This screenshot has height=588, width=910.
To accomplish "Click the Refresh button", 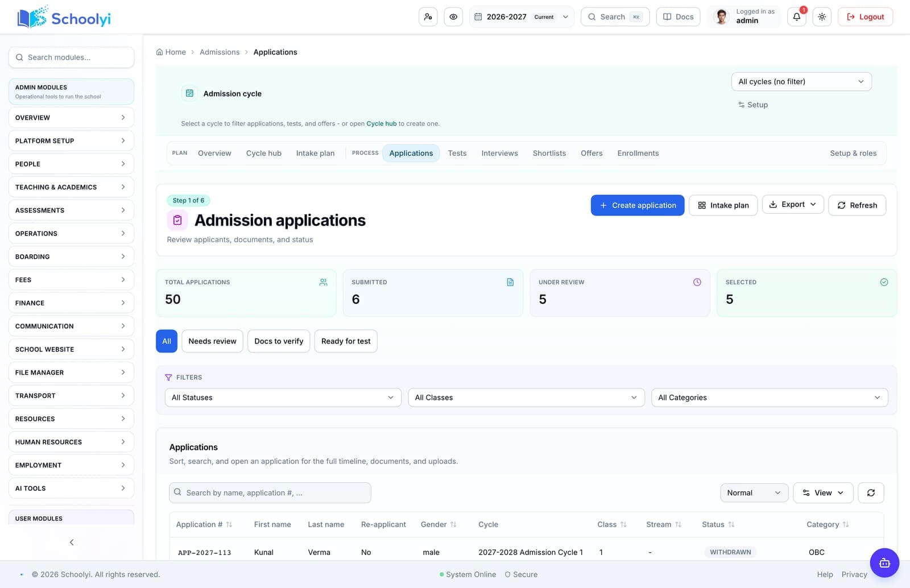I will click(x=857, y=205).
